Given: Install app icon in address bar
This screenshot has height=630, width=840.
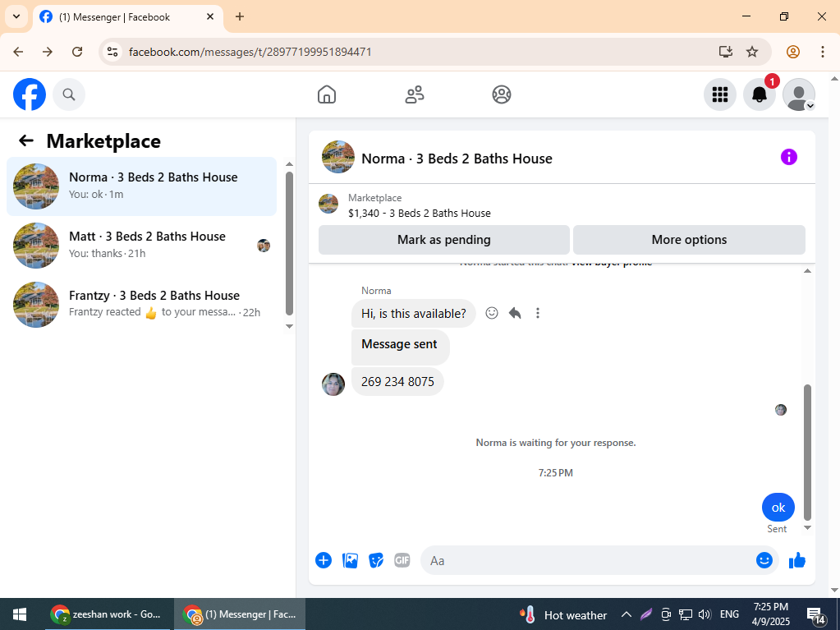Looking at the screenshot, I should (725, 52).
